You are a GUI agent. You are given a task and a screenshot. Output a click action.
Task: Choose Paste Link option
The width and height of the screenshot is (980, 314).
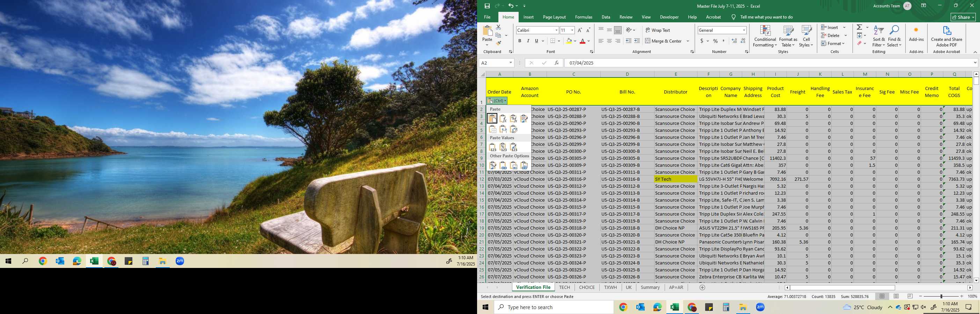tap(503, 165)
